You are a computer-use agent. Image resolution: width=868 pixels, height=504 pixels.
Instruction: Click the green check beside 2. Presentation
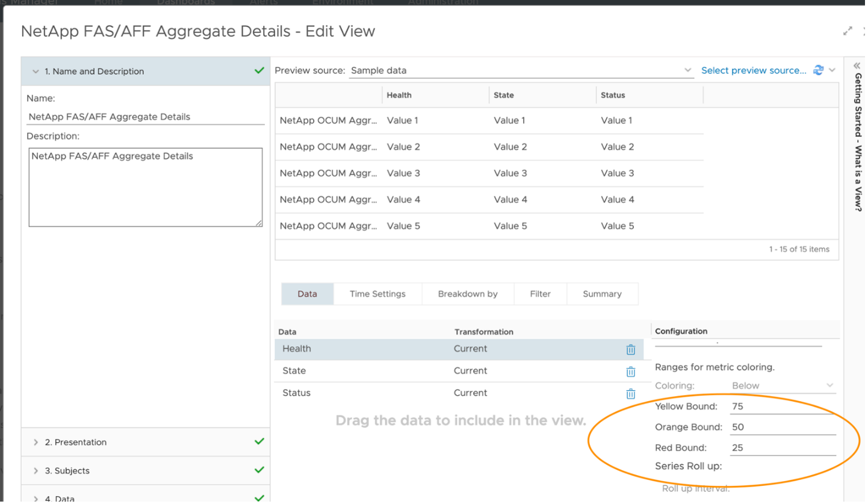coord(259,441)
